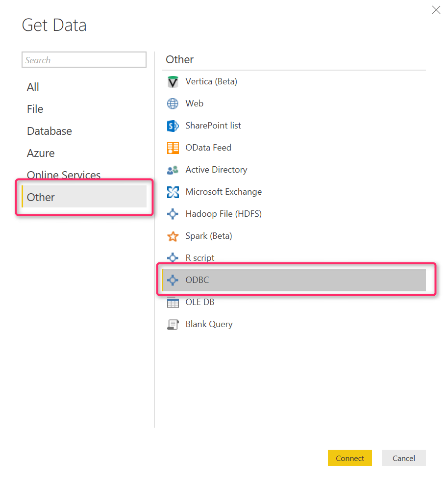Pick the Spark (Beta) star icon

pyautogui.click(x=173, y=236)
